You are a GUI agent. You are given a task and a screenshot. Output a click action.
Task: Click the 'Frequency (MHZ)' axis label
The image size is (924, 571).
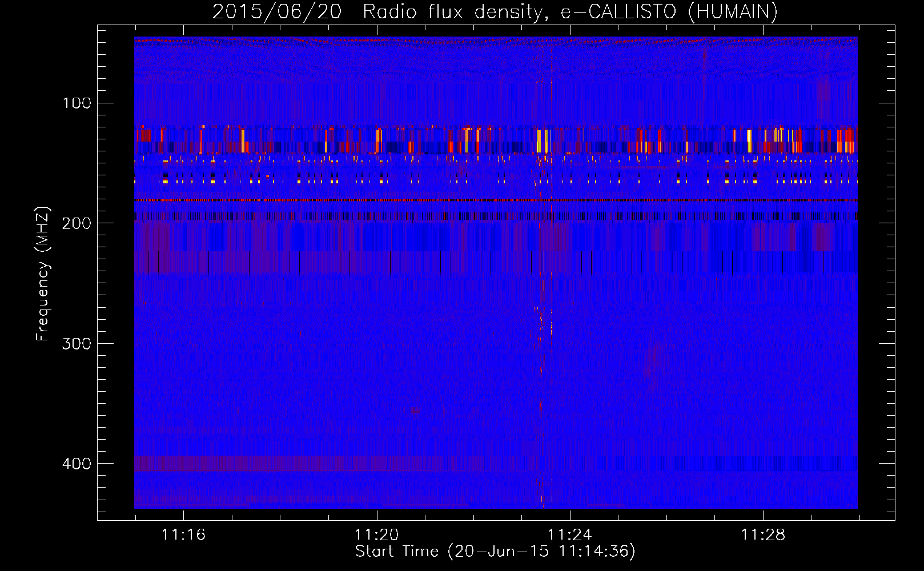(x=43, y=274)
